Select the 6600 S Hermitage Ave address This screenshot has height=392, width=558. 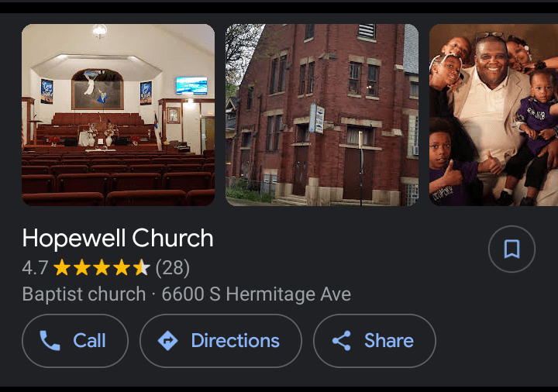point(257,294)
